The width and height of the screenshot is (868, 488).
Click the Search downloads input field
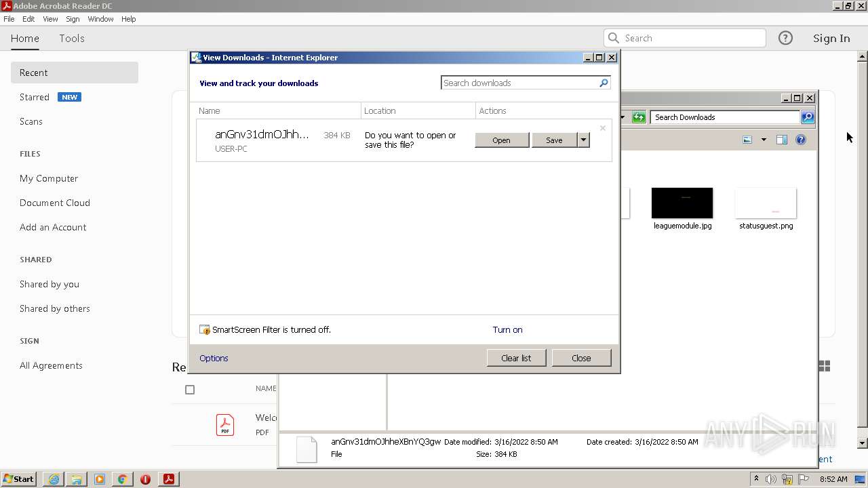(519, 83)
